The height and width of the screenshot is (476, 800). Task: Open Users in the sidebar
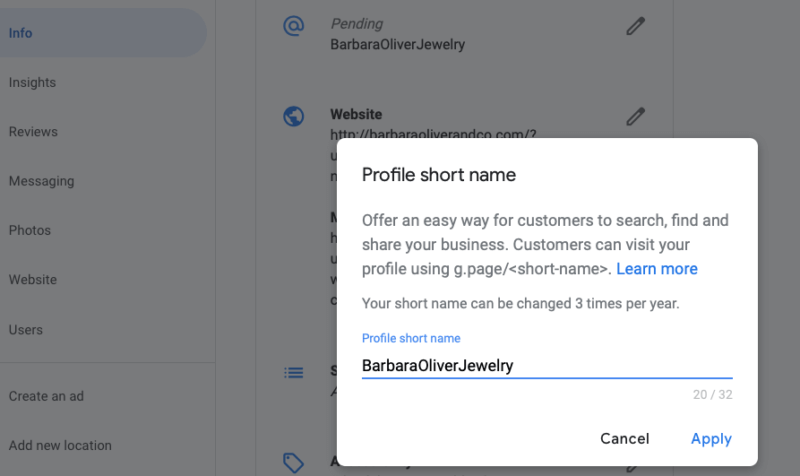pyautogui.click(x=26, y=329)
